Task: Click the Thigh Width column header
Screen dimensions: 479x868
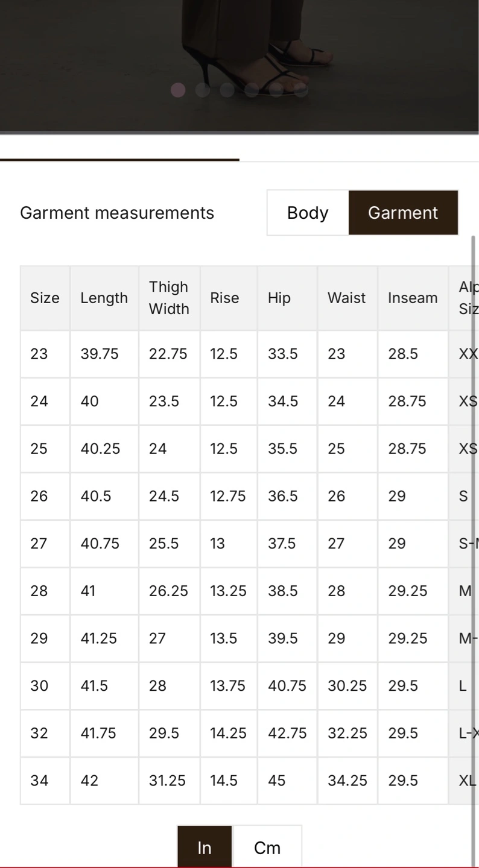Action: 169,298
